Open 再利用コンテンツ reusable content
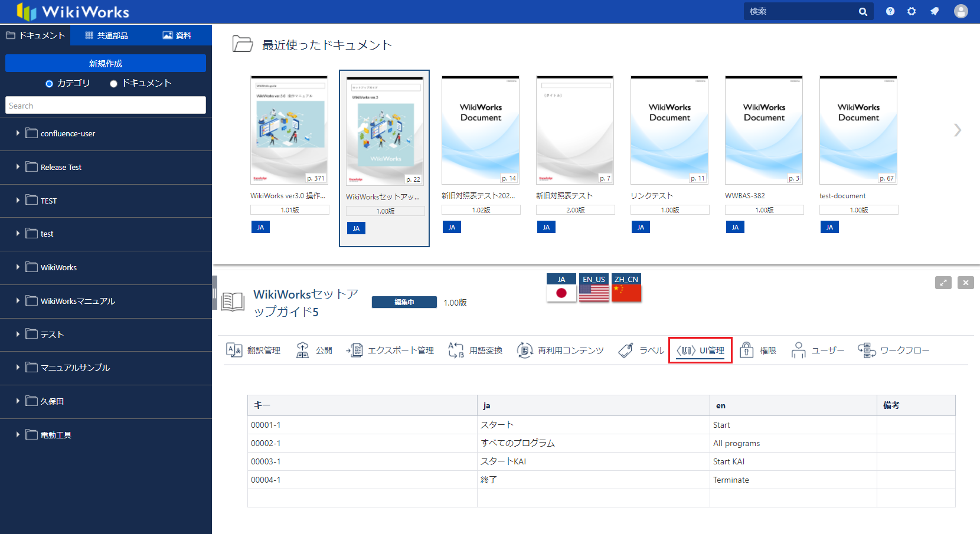Image resolution: width=980 pixels, height=534 pixels. click(x=560, y=350)
